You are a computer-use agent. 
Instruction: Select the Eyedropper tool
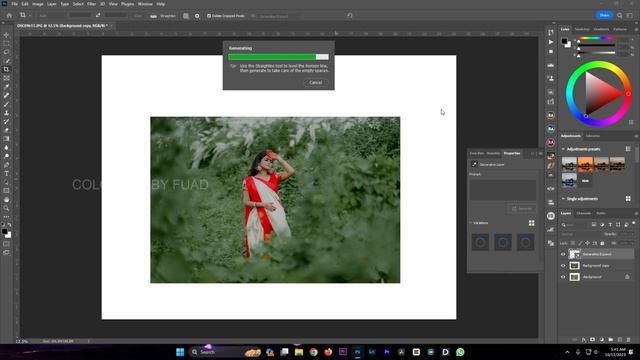[x=6, y=87]
